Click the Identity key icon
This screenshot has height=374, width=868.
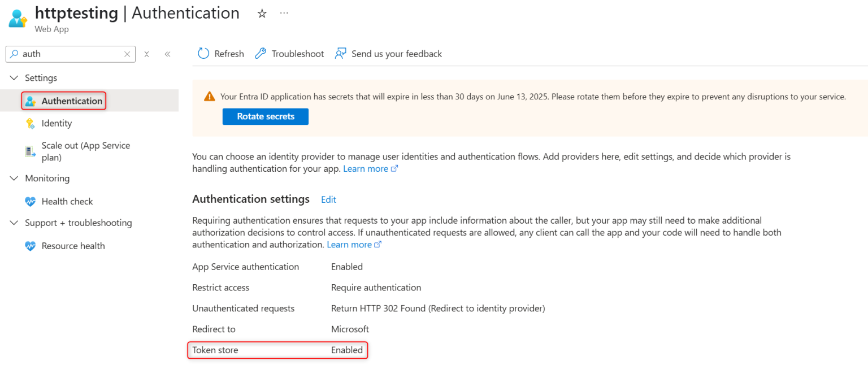[31, 123]
